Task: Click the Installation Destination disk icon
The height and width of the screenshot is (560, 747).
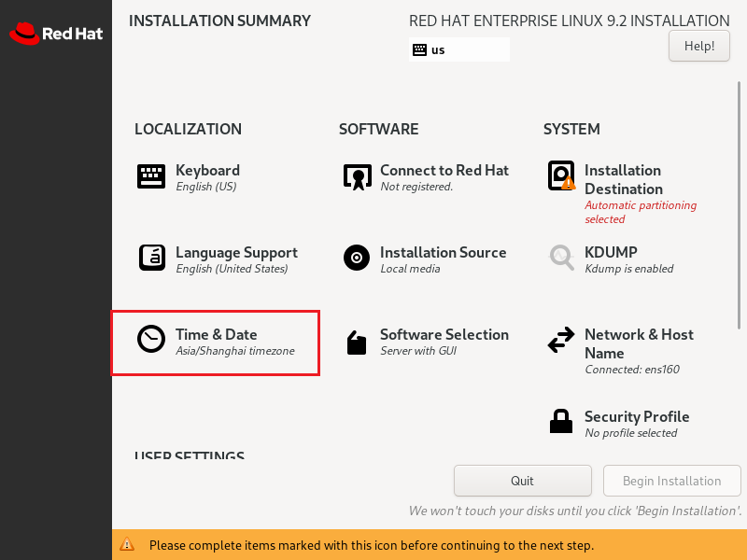Action: coord(561,175)
